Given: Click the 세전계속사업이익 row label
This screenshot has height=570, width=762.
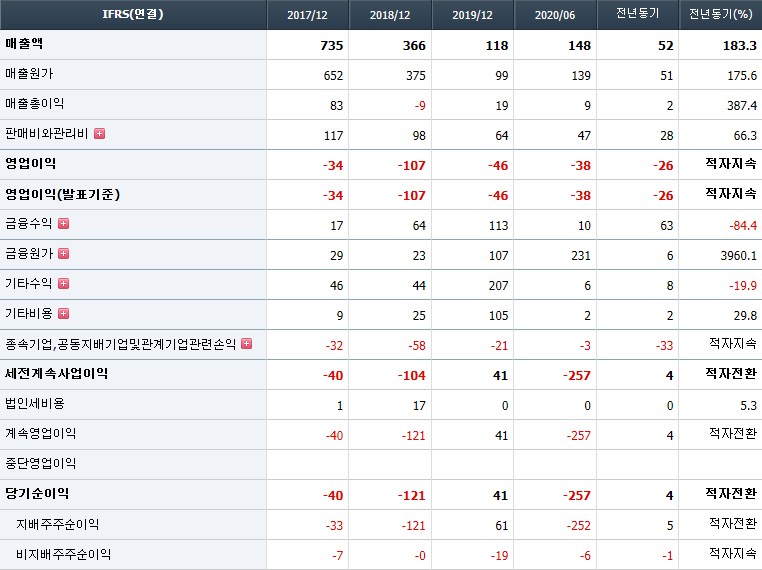Looking at the screenshot, I should coord(56,374).
